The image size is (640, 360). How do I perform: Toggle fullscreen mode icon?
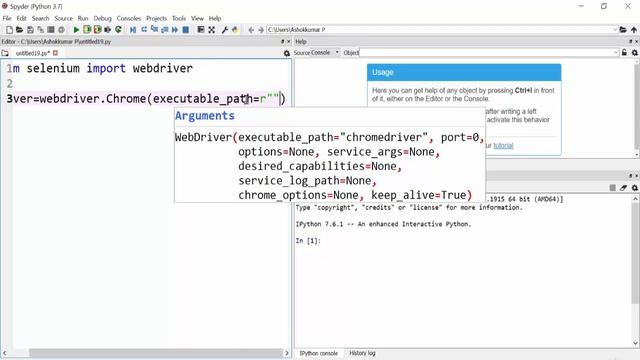[211, 30]
